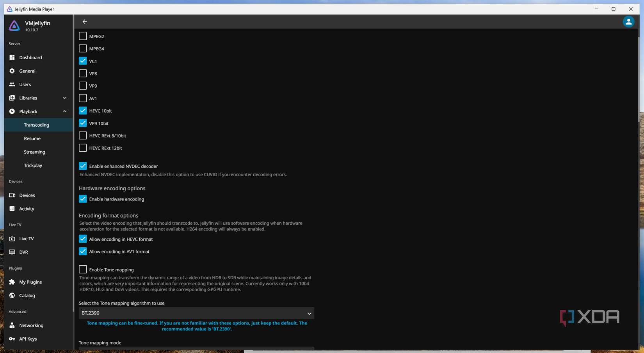
Task: Open the user profile menu
Action: 628,21
